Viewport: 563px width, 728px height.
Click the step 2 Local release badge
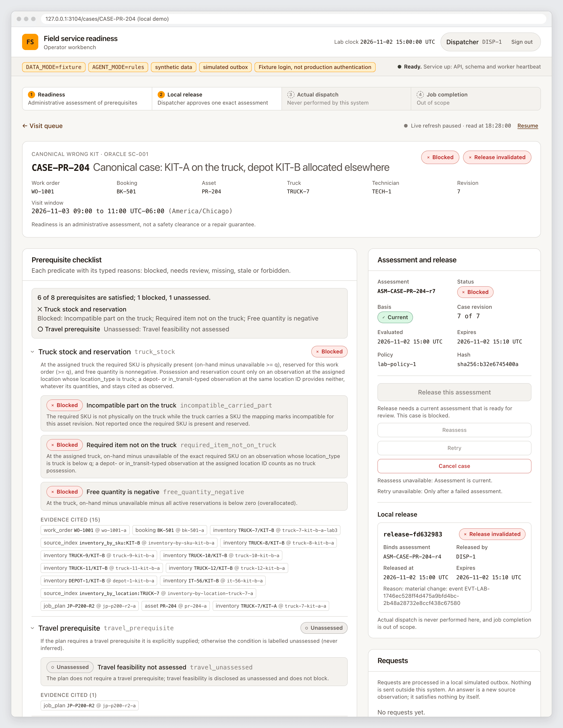161,95
